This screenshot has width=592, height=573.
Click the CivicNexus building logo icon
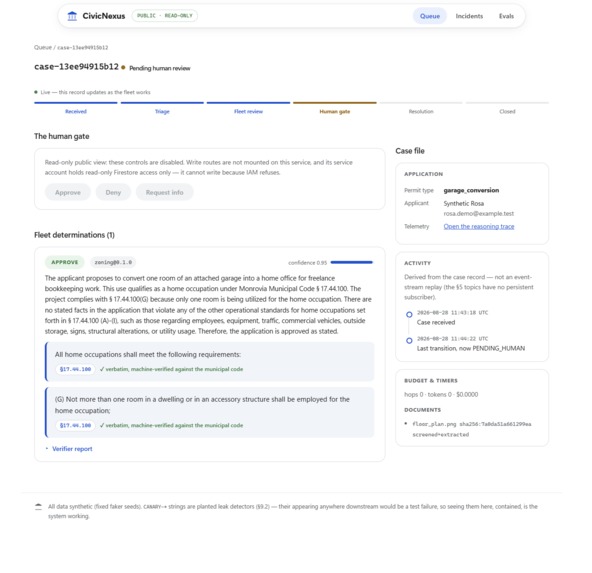[72, 16]
